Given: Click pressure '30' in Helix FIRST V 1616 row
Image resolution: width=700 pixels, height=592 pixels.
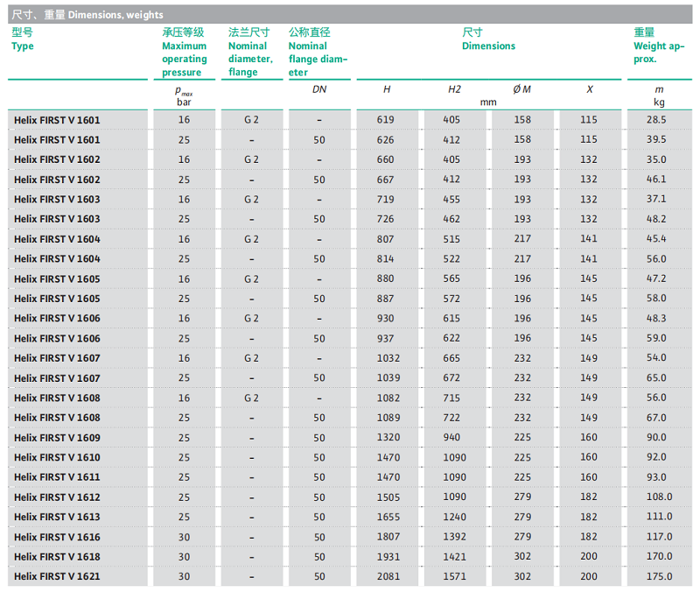Looking at the screenshot, I should click(x=184, y=537).
